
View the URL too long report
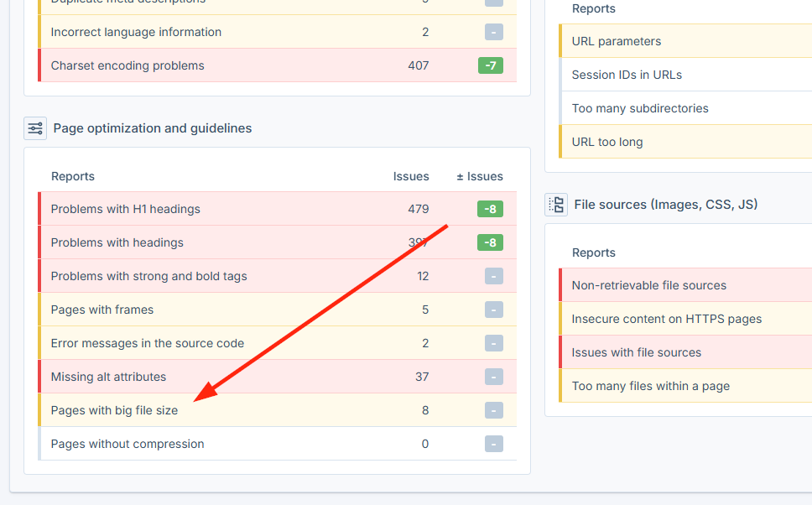coord(606,141)
